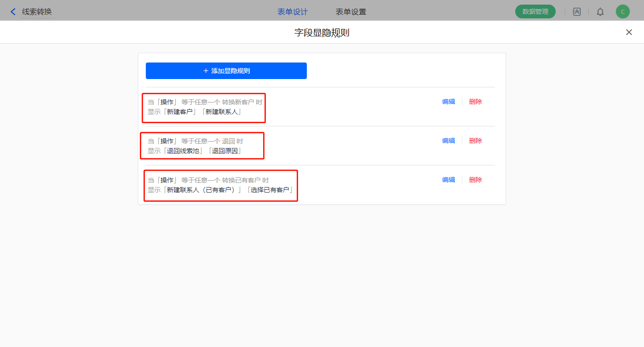Switch to the 表单设置 tab

[351, 12]
